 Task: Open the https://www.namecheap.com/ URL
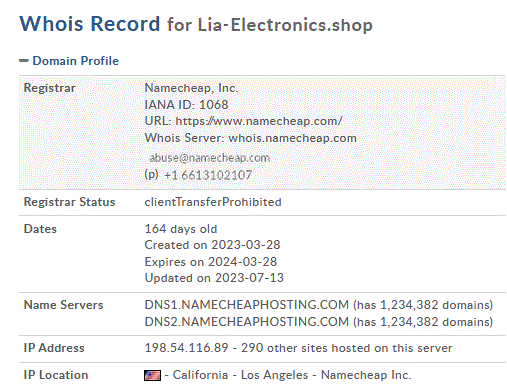[x=259, y=121]
